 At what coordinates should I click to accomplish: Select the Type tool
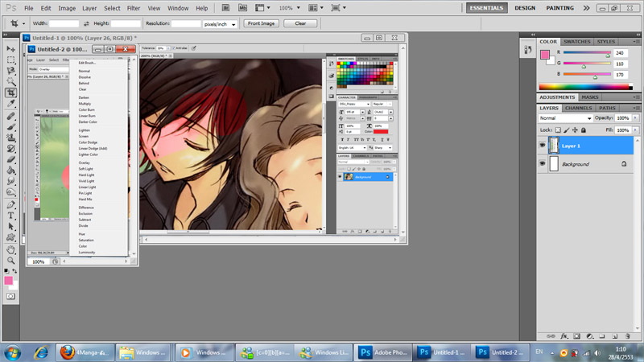coord(10,216)
